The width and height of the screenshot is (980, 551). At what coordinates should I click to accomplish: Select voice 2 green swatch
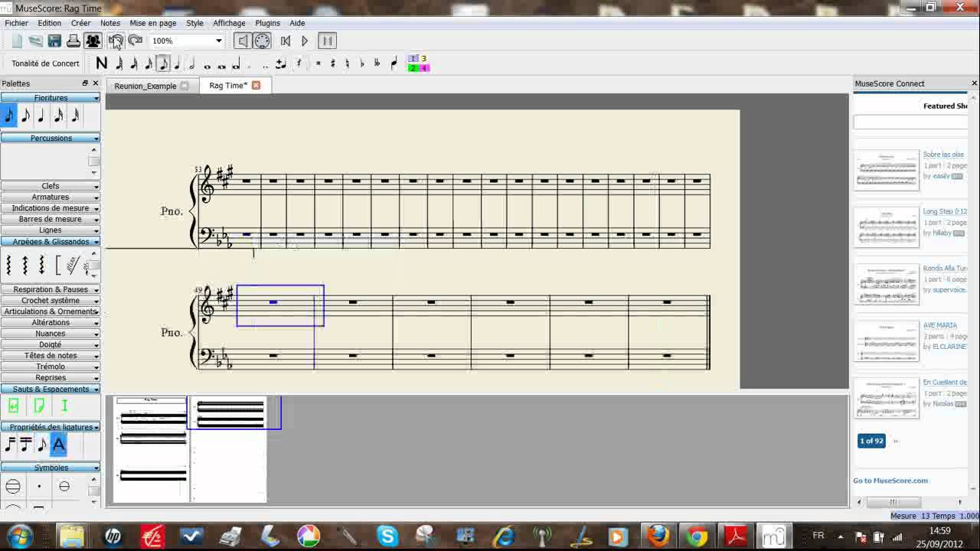413,68
